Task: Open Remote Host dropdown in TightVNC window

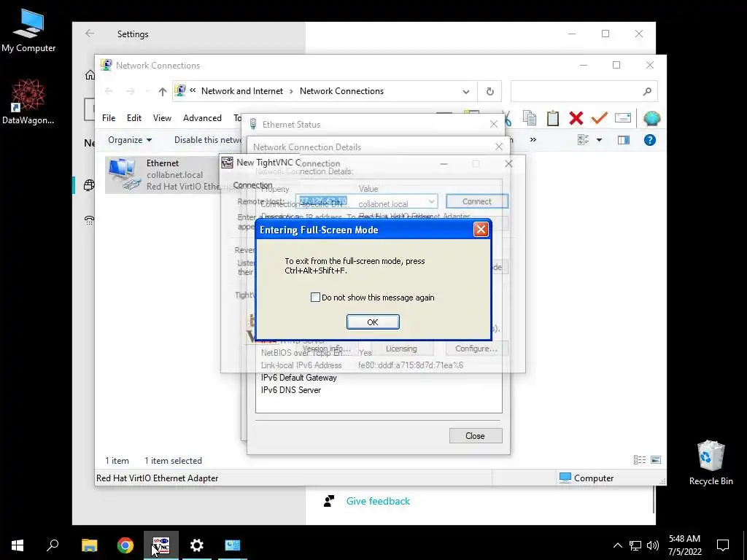Action: (431, 201)
